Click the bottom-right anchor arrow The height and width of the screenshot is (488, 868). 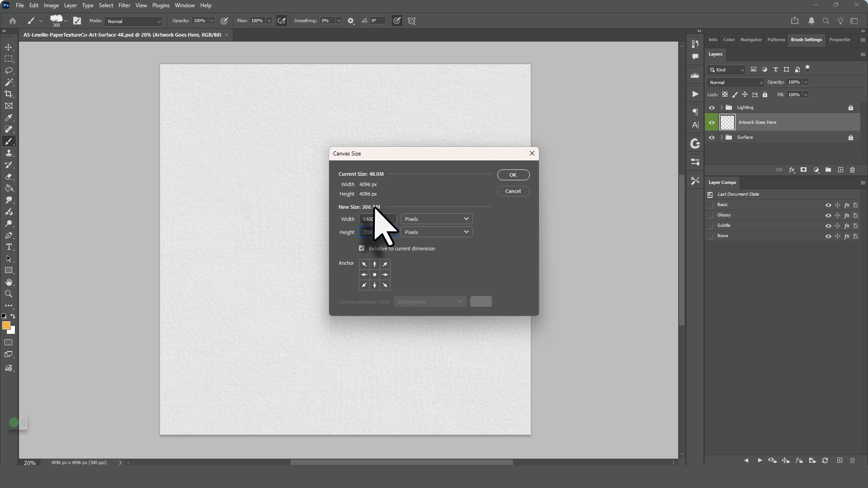tap(385, 285)
